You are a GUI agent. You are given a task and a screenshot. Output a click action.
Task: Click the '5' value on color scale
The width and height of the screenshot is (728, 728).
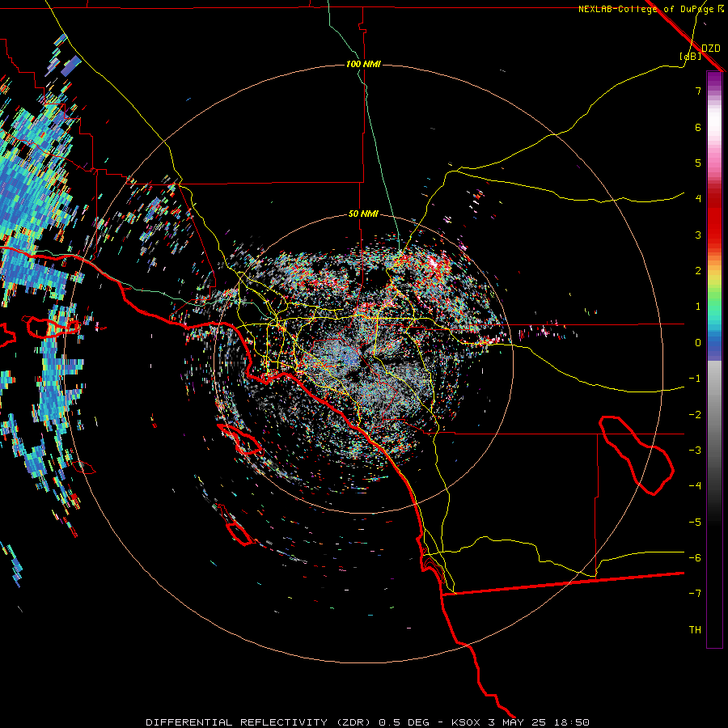pos(698,163)
